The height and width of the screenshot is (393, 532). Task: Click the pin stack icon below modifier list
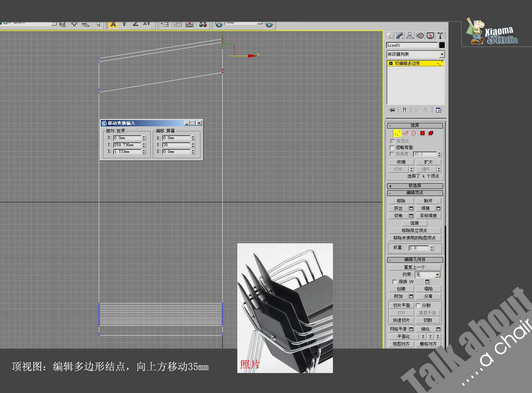(392, 110)
